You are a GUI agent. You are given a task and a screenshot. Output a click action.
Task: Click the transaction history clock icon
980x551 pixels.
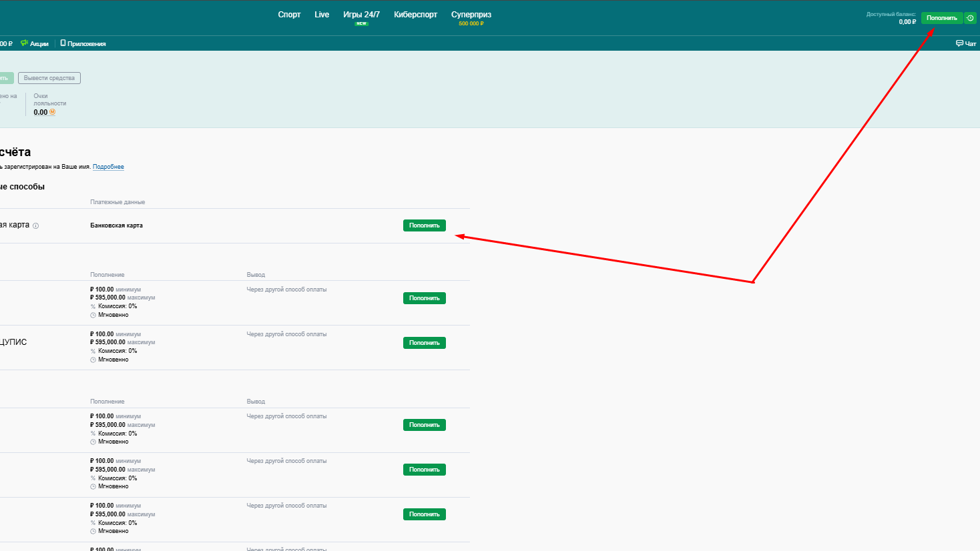pyautogui.click(x=971, y=18)
